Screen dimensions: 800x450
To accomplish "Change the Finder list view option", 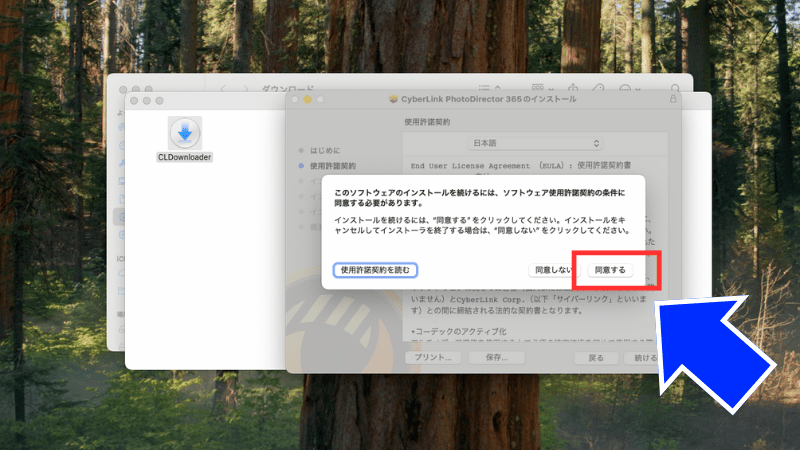I will pyautogui.click(x=490, y=88).
